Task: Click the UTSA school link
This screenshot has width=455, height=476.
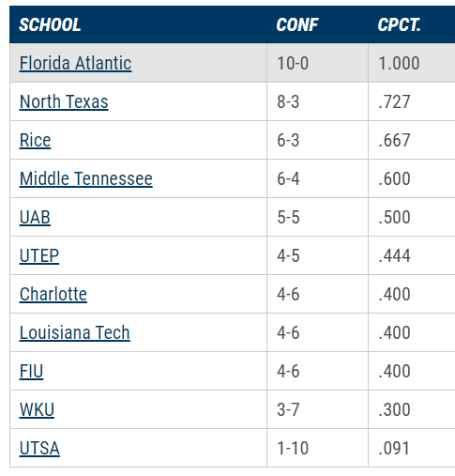Action: pyautogui.click(x=39, y=448)
